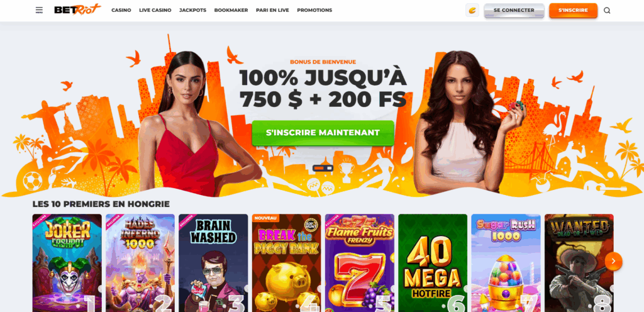Open the search magnifier icon
Viewport: 644px width, 312px height.
[x=607, y=10]
